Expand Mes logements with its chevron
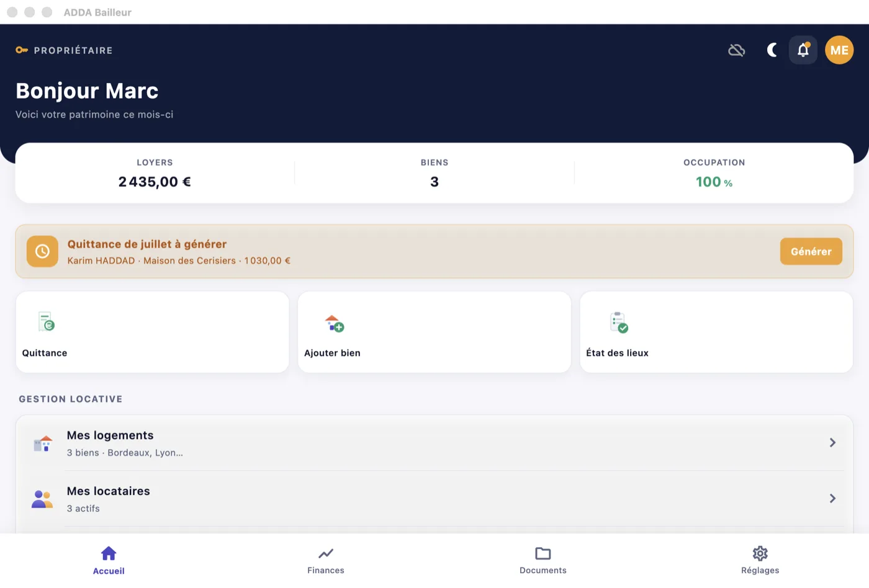This screenshot has height=588, width=869. 832,443
